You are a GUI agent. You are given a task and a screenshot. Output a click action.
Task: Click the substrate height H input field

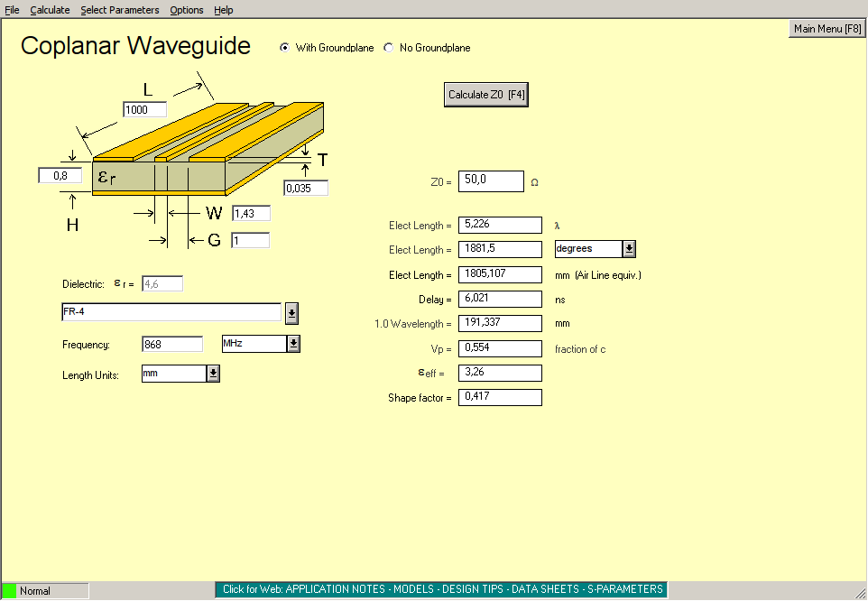click(60, 176)
